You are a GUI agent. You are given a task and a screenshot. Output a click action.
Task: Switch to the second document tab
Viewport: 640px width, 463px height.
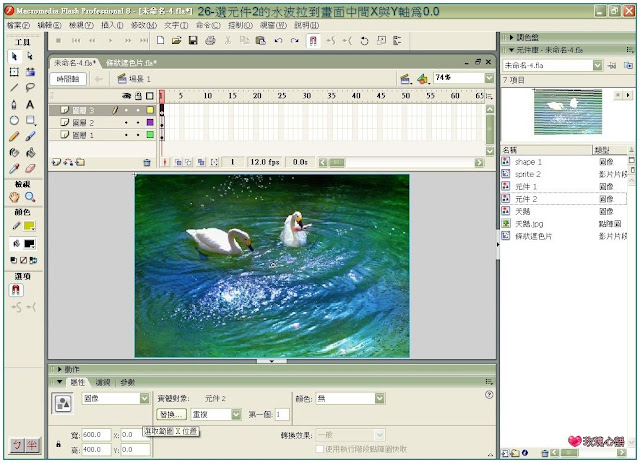(131, 63)
